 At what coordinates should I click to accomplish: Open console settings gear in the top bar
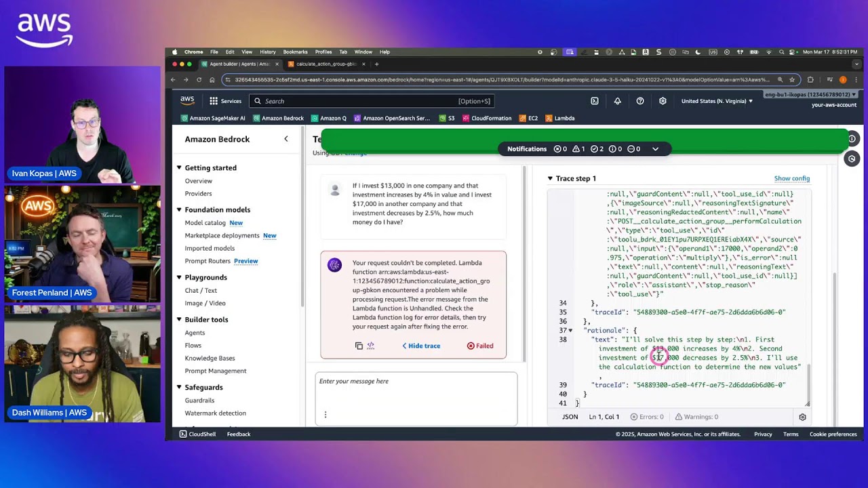[x=663, y=101]
